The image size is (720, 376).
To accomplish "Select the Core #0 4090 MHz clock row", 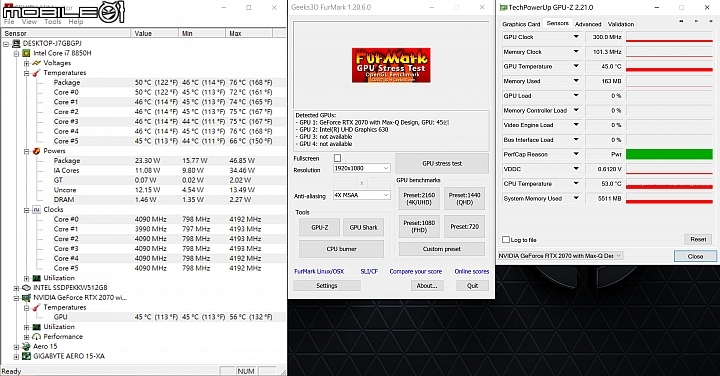I will coord(162,219).
